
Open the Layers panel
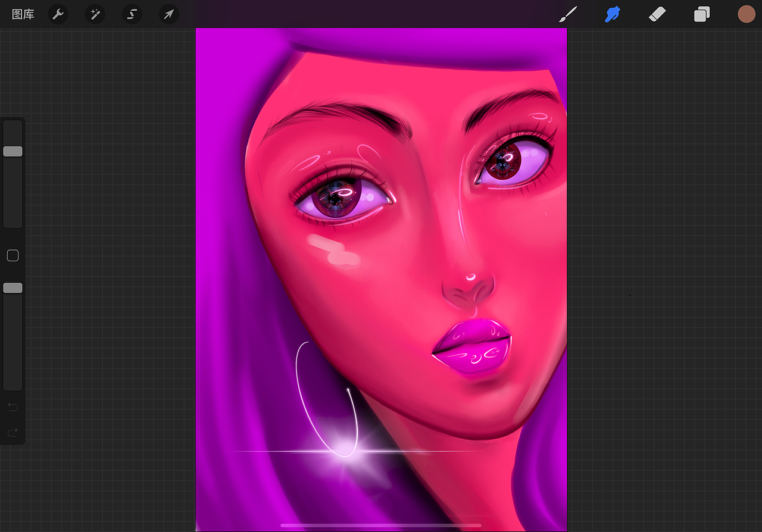702,14
